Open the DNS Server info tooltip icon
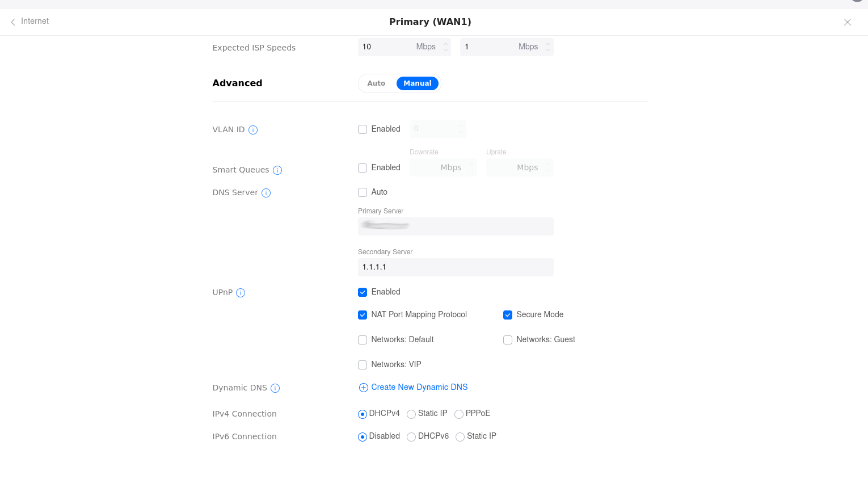Viewport: 868px width, 500px height. (266, 193)
